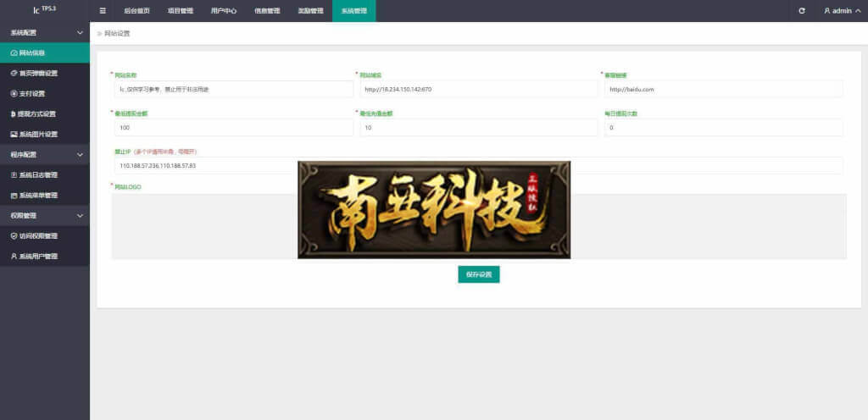
Task: Open the 用户中心 top menu
Action: (224, 10)
